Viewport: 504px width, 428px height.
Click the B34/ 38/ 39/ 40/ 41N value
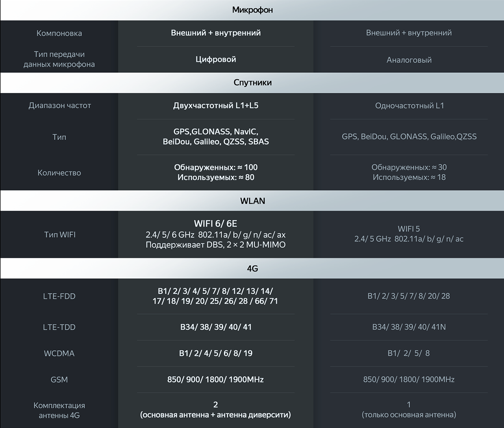pos(409,327)
